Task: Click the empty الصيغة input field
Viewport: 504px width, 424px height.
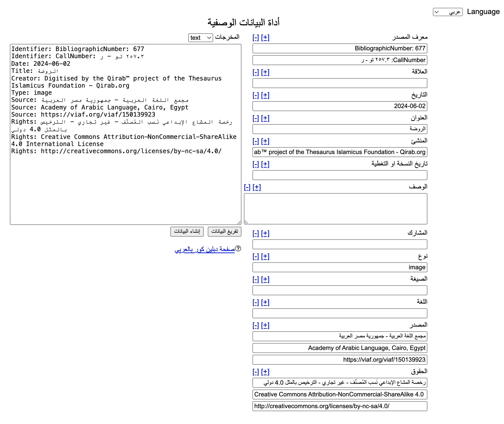Action: point(340,290)
